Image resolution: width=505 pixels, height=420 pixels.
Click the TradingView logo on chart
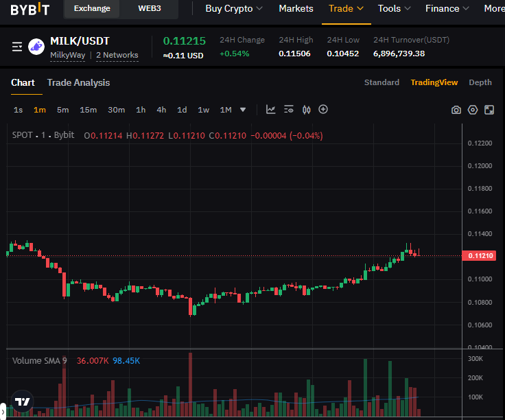point(22,401)
